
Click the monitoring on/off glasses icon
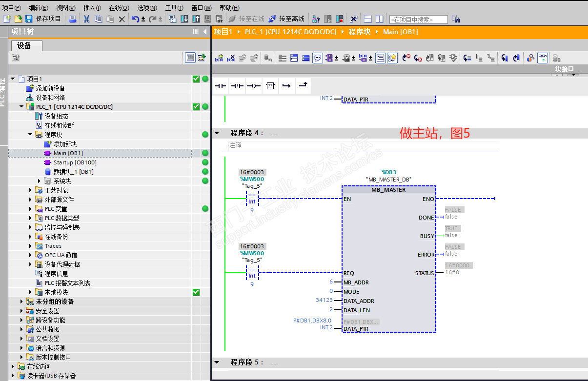(543, 58)
